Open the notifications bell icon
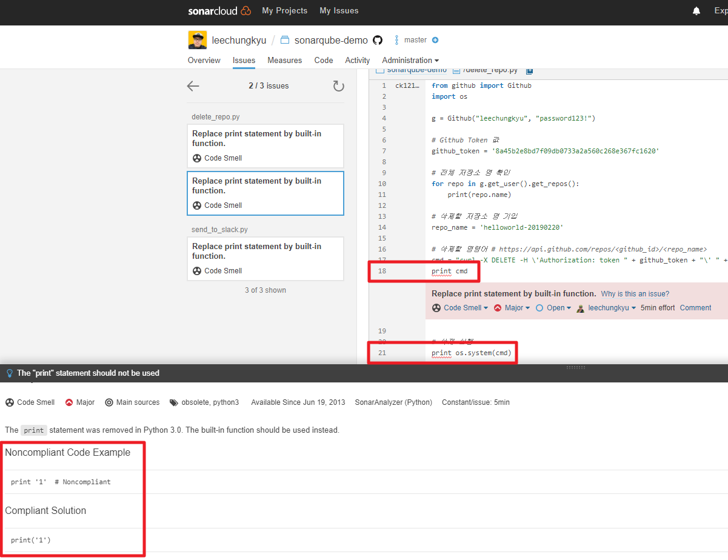Screen dimensions: 728x560 (696, 11)
